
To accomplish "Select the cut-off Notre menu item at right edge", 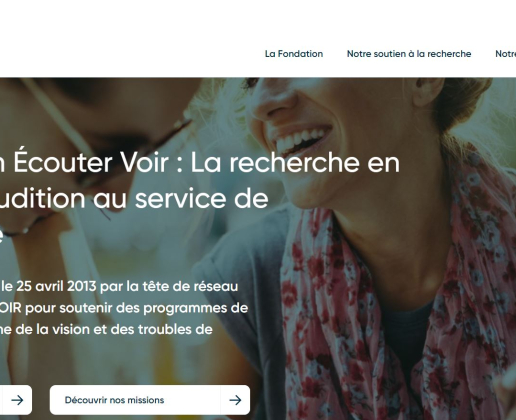I will click(x=506, y=54).
